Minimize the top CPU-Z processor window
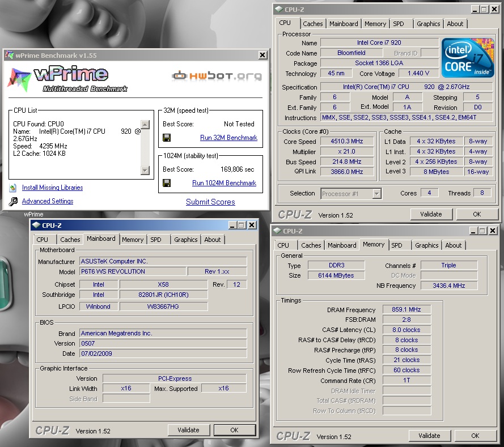This screenshot has height=447, width=504. [x=475, y=9]
